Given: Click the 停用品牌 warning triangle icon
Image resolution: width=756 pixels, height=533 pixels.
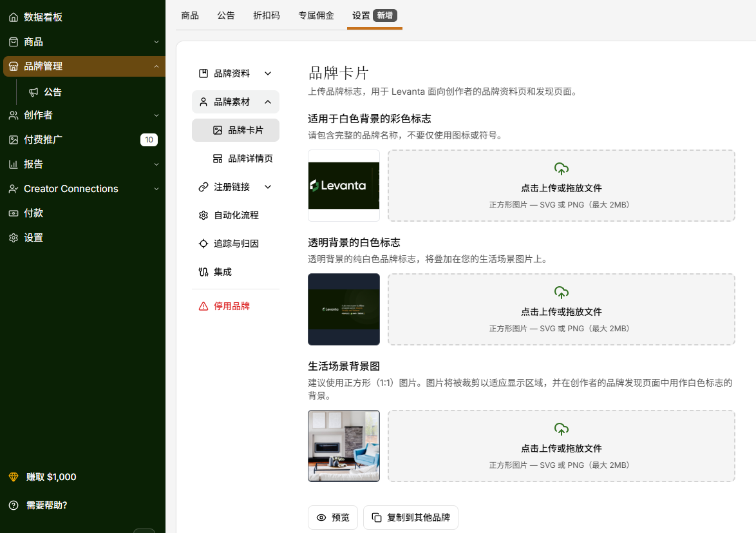Looking at the screenshot, I should point(203,306).
